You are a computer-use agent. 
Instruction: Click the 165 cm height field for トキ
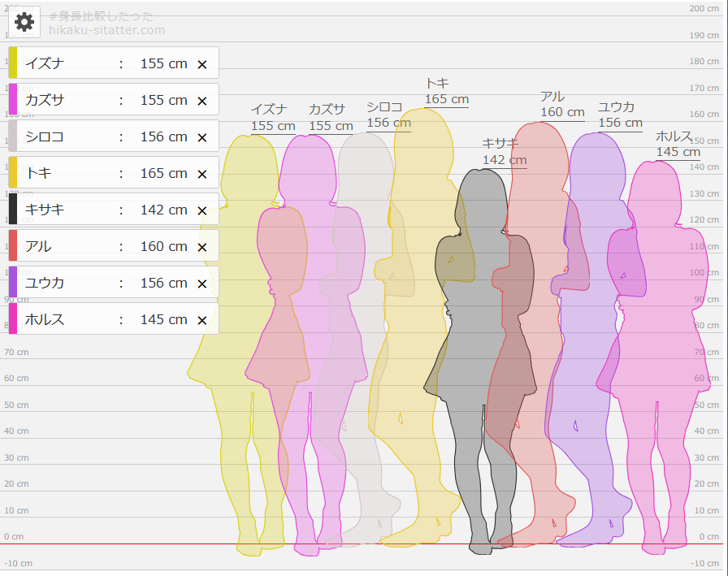pyautogui.click(x=163, y=173)
